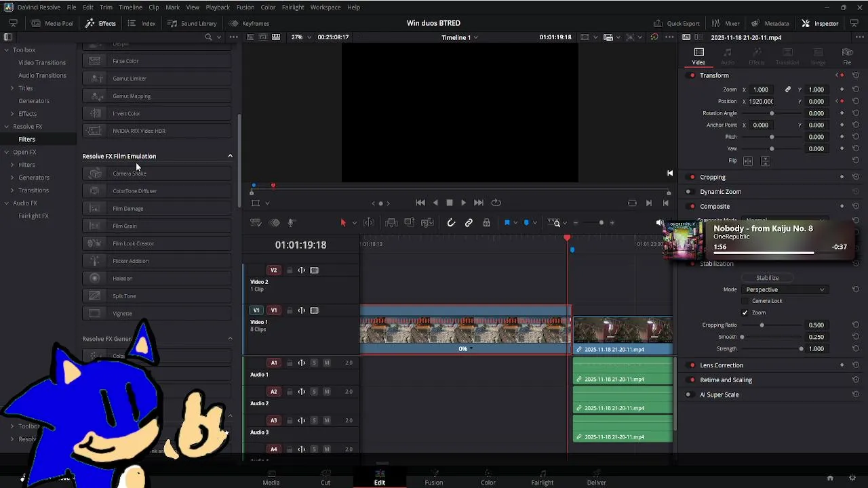The width and height of the screenshot is (868, 488).
Task: Select the Camera Shake effect
Action: [x=157, y=174]
